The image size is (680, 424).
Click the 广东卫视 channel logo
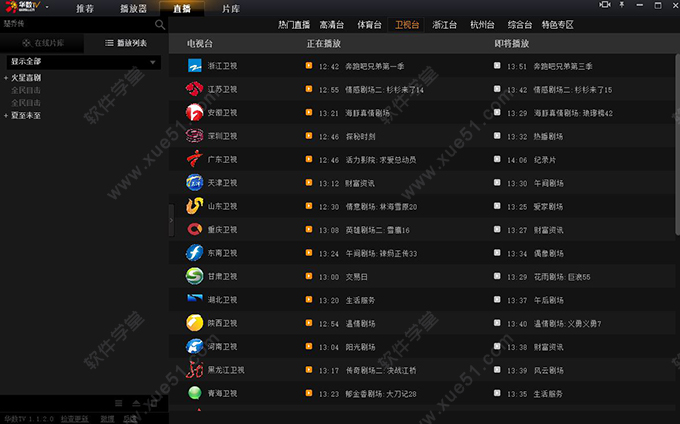[194, 159]
